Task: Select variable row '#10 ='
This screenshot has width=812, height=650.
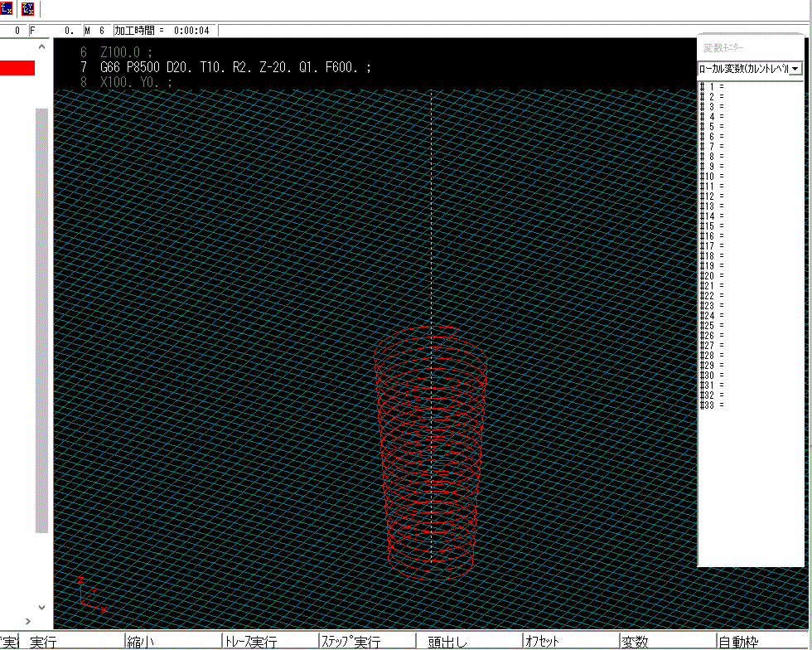Action: tap(712, 177)
